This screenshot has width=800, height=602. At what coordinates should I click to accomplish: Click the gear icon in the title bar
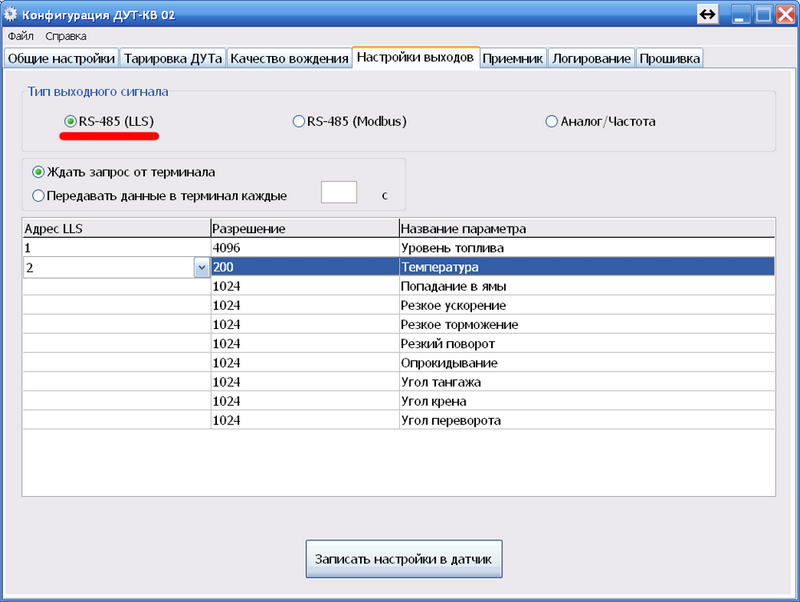tap(10, 14)
